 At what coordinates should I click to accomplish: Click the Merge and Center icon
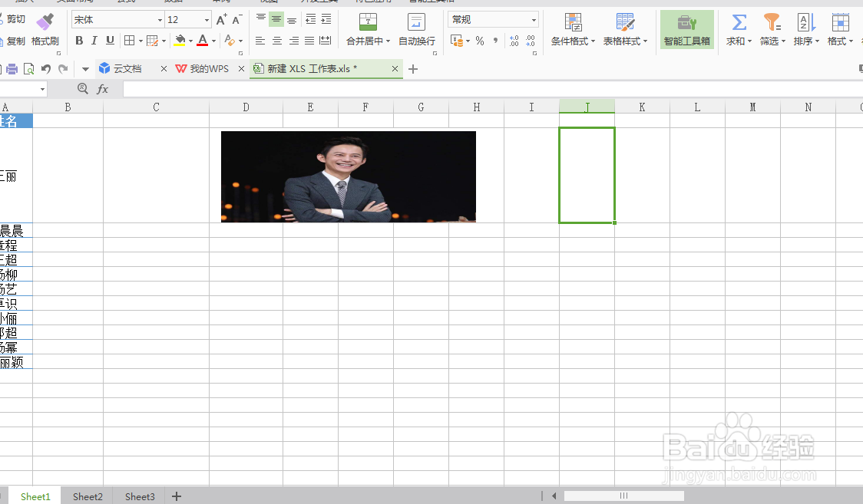click(x=368, y=22)
